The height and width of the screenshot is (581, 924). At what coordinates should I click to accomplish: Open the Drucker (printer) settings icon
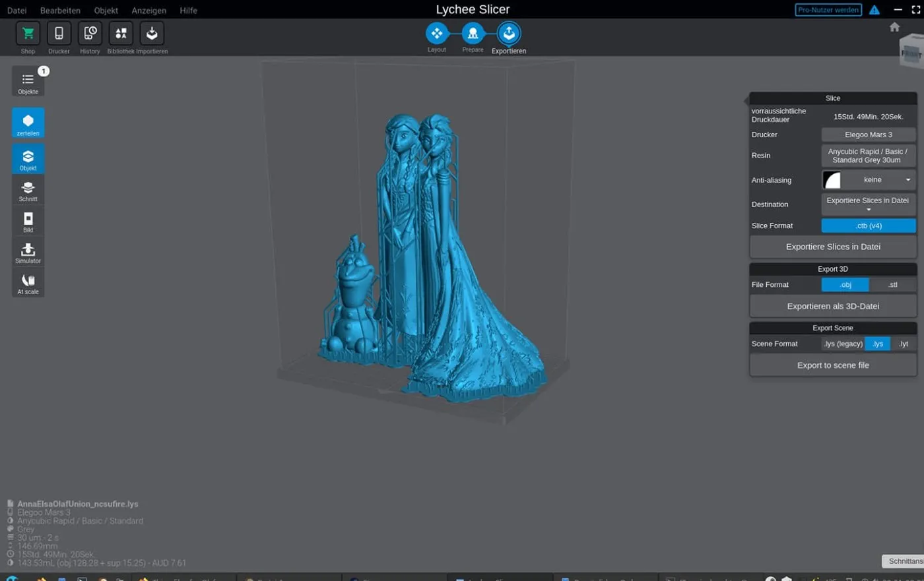[59, 34]
